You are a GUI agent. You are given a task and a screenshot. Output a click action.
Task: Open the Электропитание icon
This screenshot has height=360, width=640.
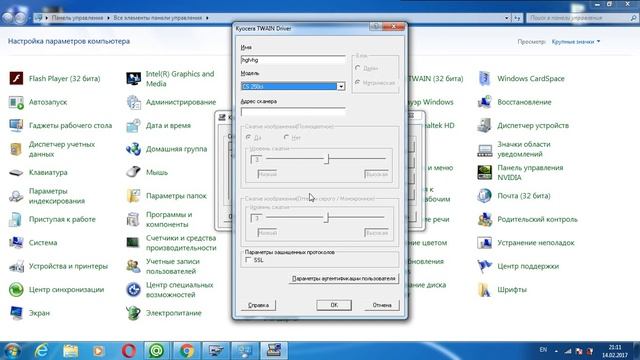click(x=133, y=313)
